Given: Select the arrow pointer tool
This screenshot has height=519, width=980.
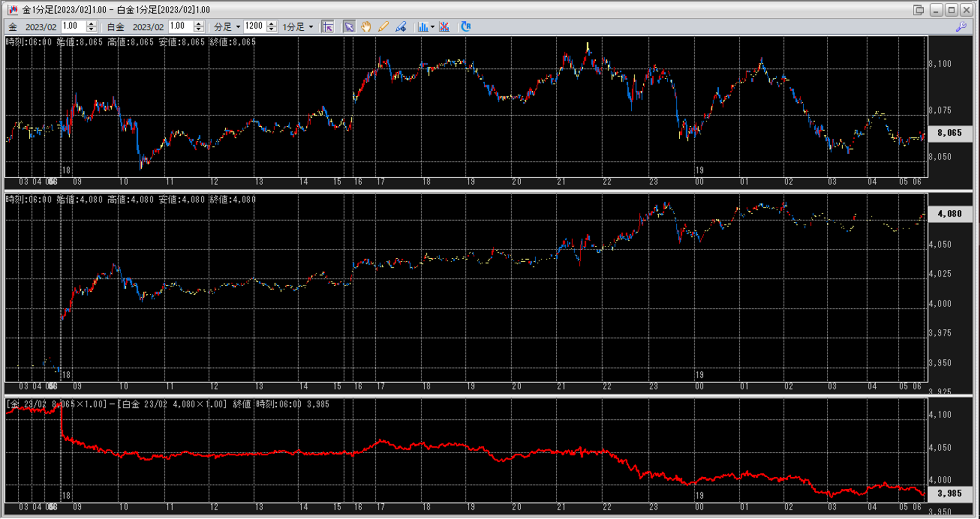Looking at the screenshot, I should pyautogui.click(x=349, y=27).
